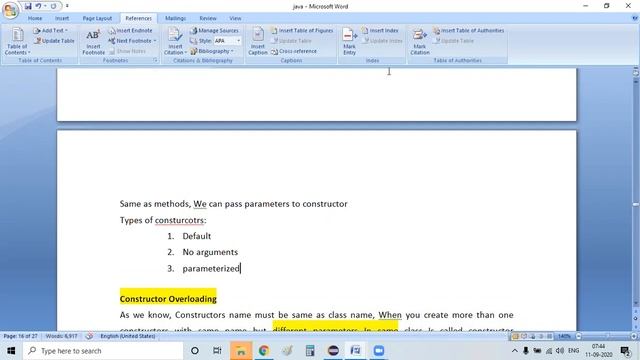Click Update Table in Table of Contents group
This screenshot has width=640, height=360.
(x=54, y=41)
